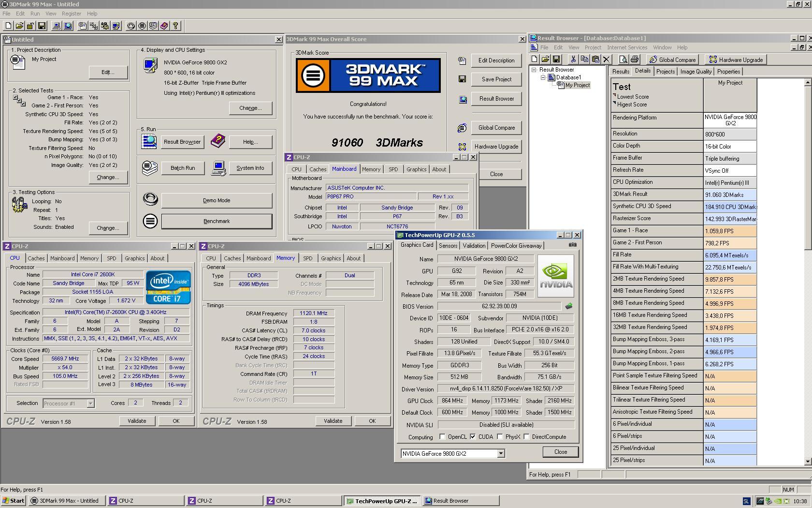Click demo mode ring icon in 3DMark toolbar
The width and height of the screenshot is (812, 508).
[131, 26]
